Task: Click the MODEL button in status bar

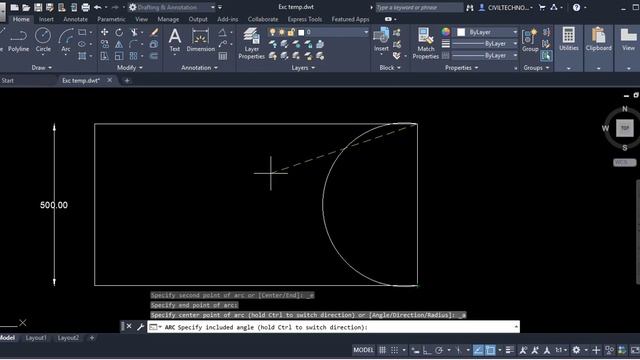Action: click(x=363, y=350)
